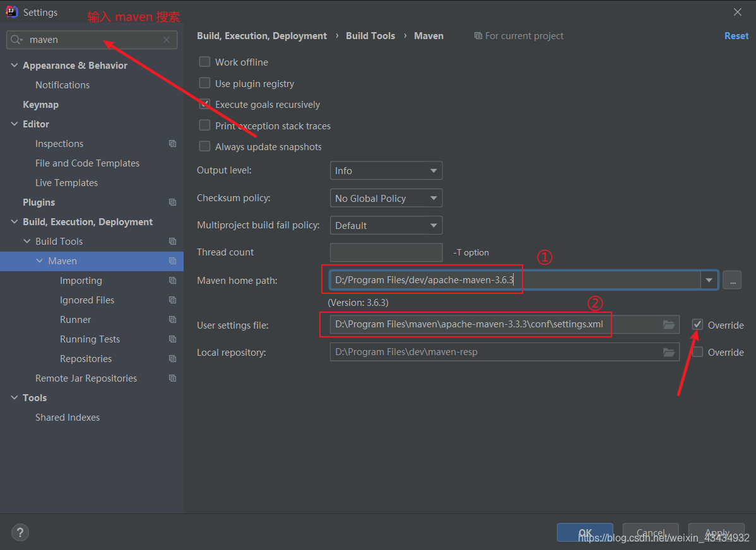Collapse the Maven tree node
The image size is (756, 550).
(40, 260)
